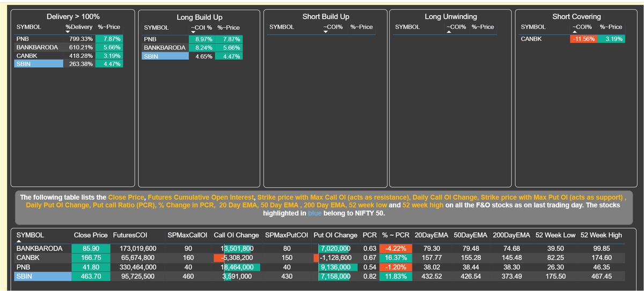The image size is (644, 291).
Task: Sort by %~Price in the Long Unwinding table
Action: (x=483, y=27)
